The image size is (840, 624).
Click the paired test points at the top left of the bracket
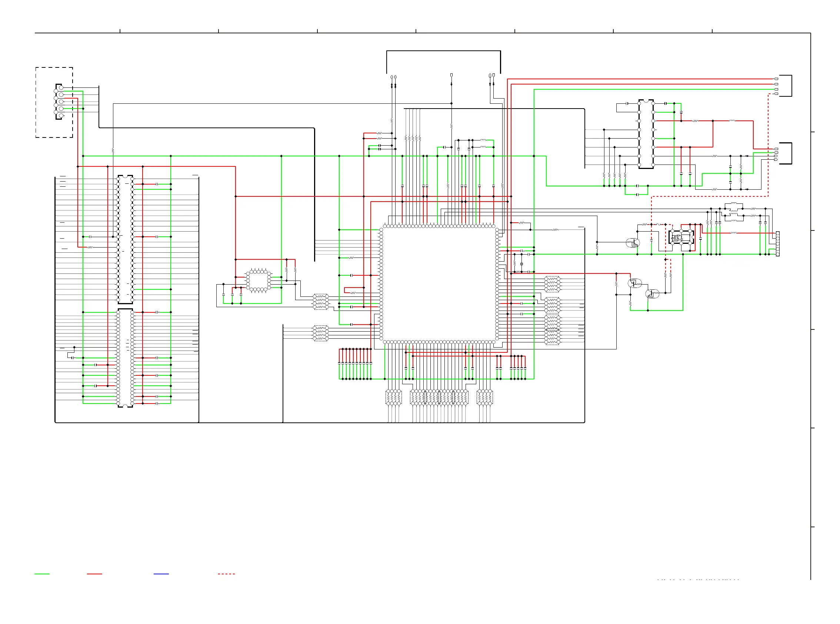click(393, 77)
